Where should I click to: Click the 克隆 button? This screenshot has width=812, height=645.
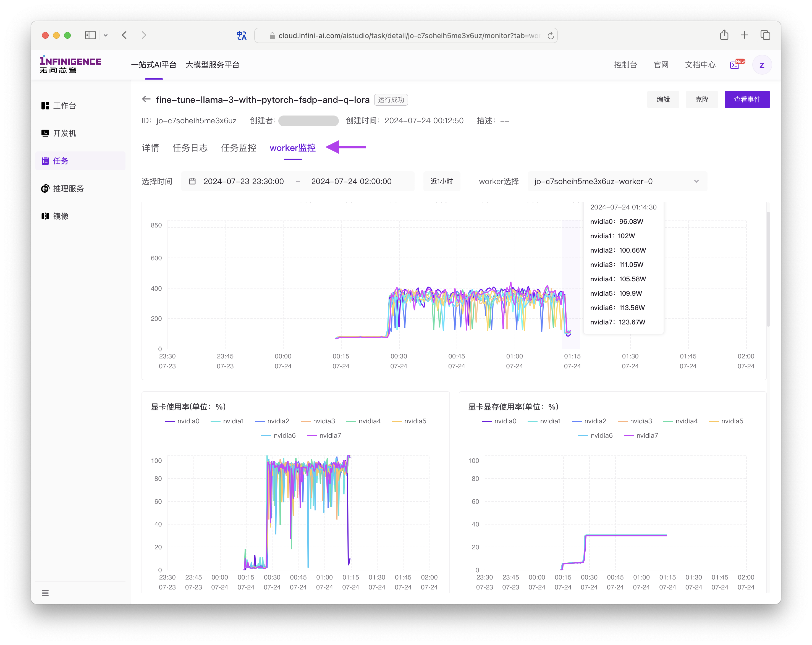702,99
